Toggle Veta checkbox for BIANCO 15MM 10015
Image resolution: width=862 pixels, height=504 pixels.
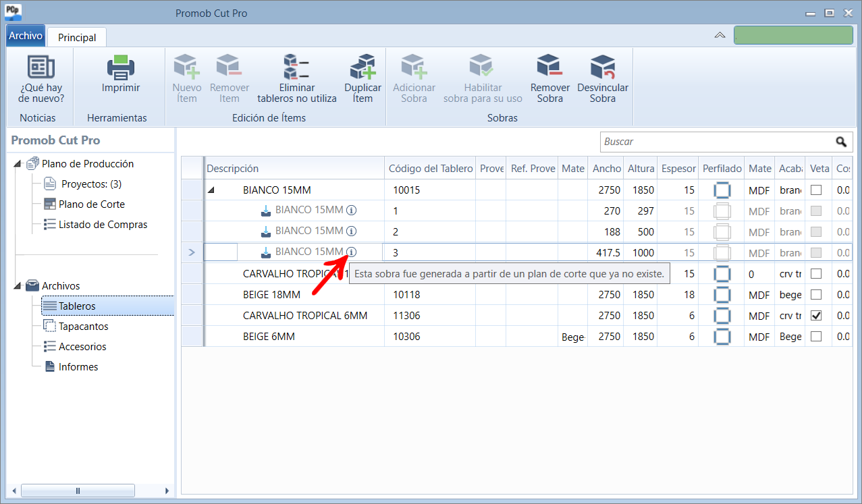point(816,190)
